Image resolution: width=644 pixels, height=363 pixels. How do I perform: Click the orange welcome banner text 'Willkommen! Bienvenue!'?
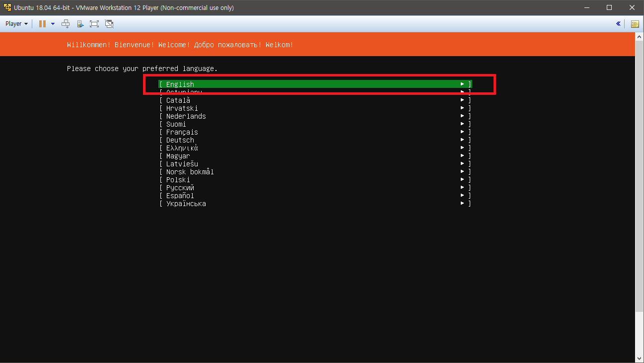tap(110, 45)
